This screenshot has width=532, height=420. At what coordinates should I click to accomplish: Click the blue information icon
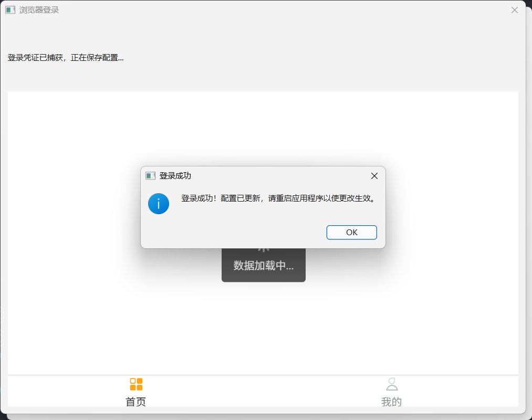click(159, 204)
